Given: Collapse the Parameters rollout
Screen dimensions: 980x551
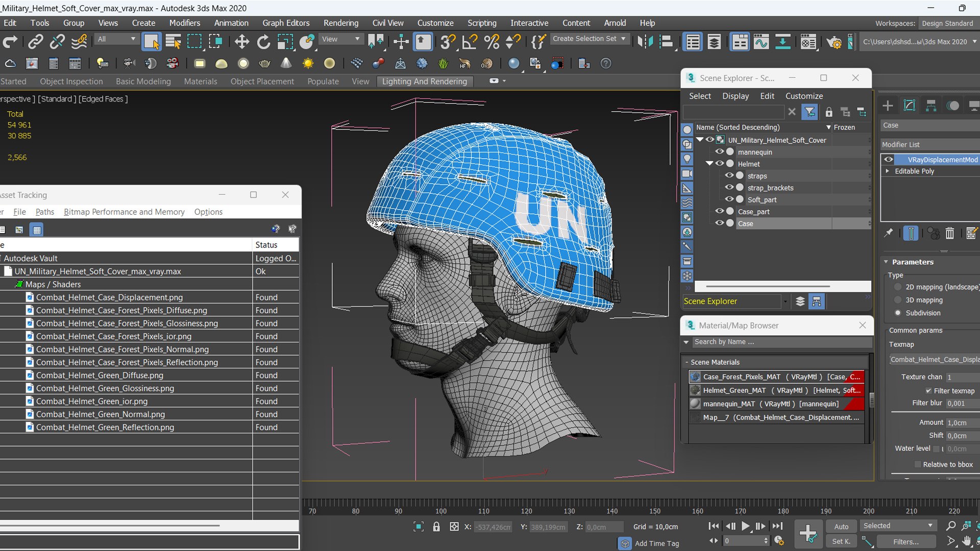Looking at the screenshot, I should point(886,262).
